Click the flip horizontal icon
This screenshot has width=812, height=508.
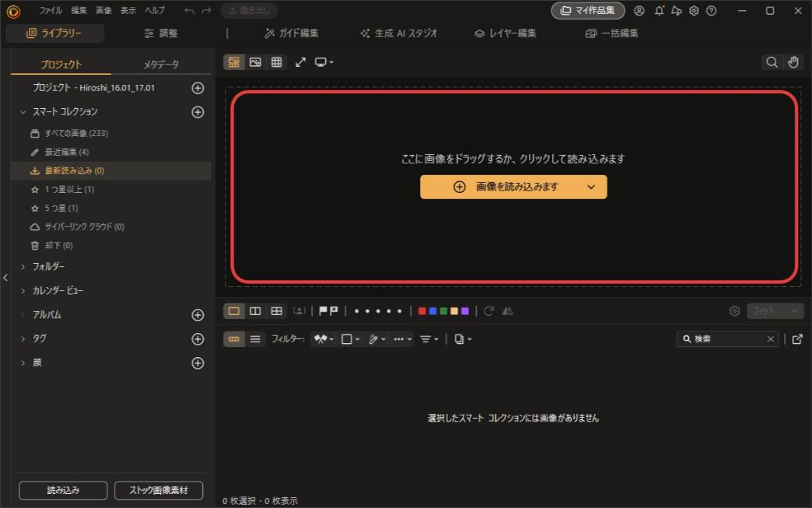[x=507, y=310]
